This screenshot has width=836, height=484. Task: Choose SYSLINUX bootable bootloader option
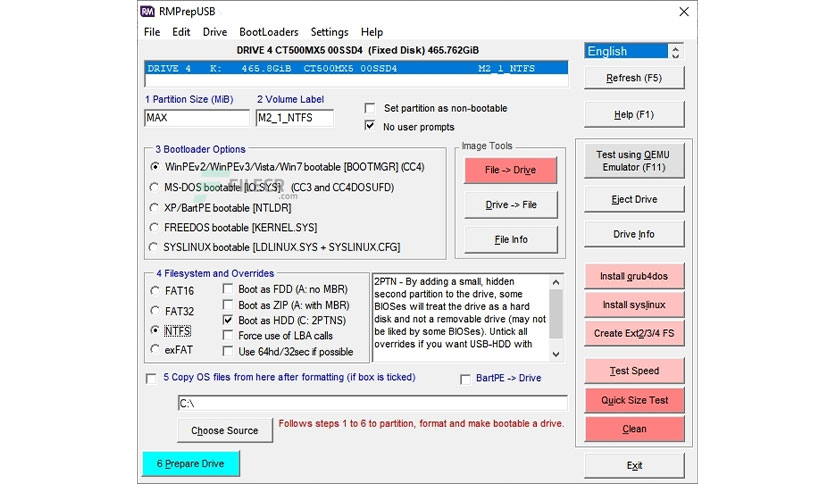tap(154, 247)
